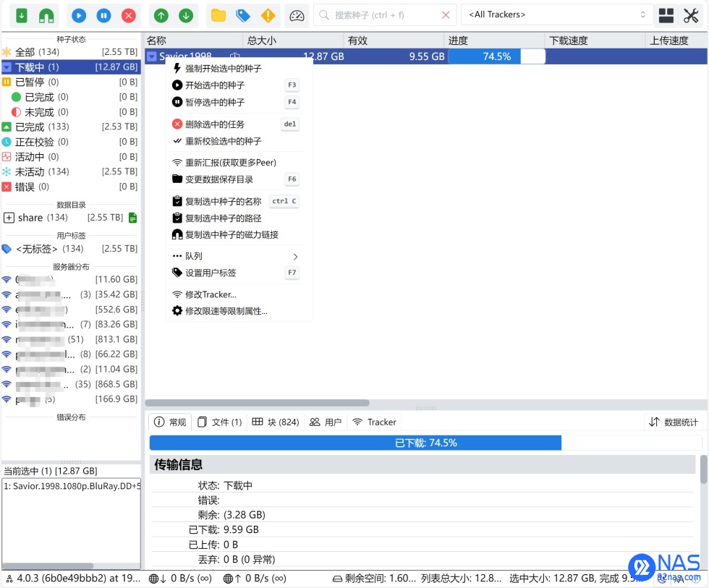Move torrent up the queue
This screenshot has height=588, width=709.
point(161,15)
